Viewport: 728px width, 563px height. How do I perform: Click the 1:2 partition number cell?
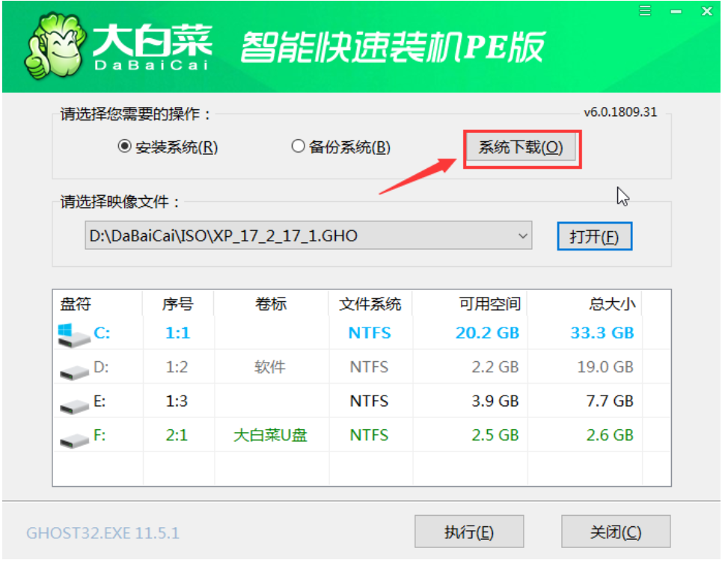(177, 367)
